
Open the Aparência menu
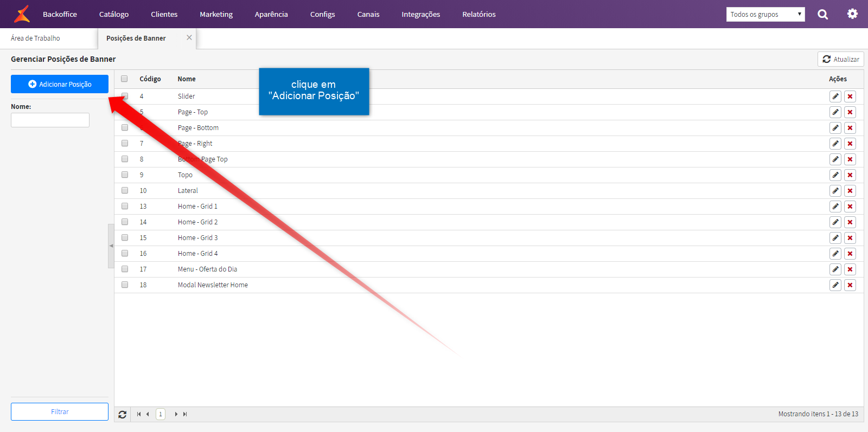271,14
